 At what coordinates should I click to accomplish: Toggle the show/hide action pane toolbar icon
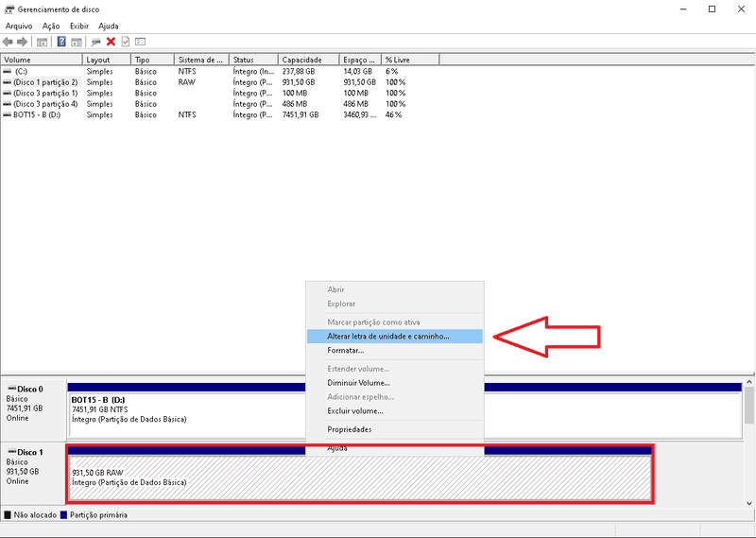77,42
